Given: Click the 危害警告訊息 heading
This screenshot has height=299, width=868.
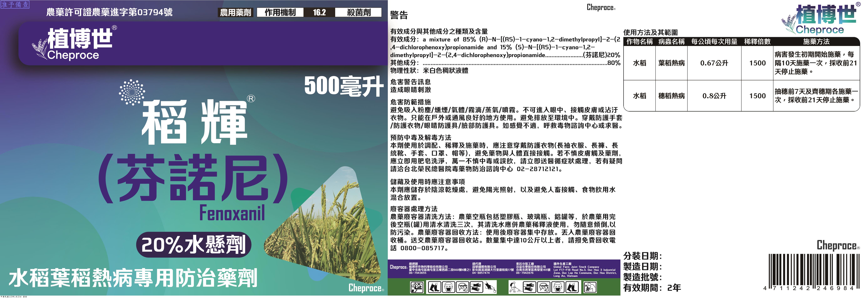Looking at the screenshot, I should click(410, 82).
